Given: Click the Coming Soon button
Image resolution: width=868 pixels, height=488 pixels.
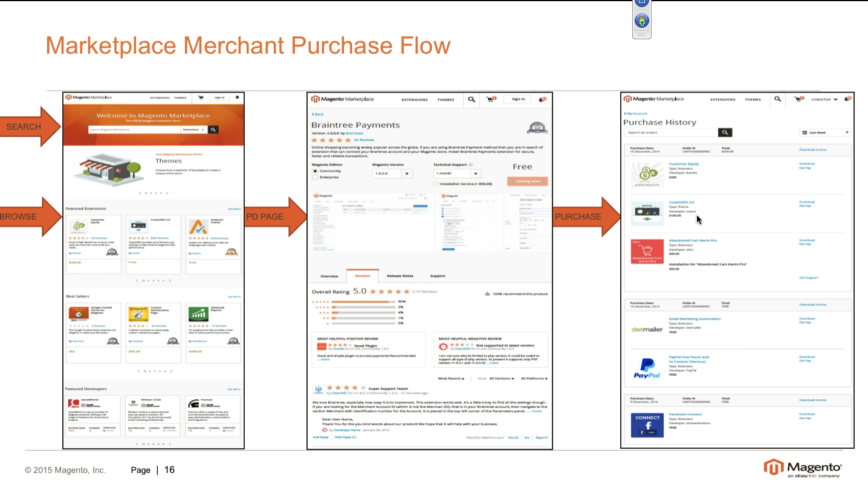Looking at the screenshot, I should [528, 181].
